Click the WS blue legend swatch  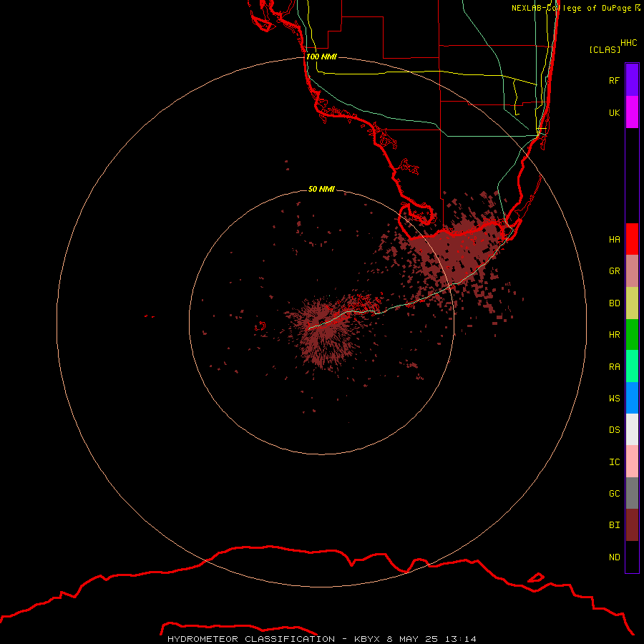(x=632, y=398)
